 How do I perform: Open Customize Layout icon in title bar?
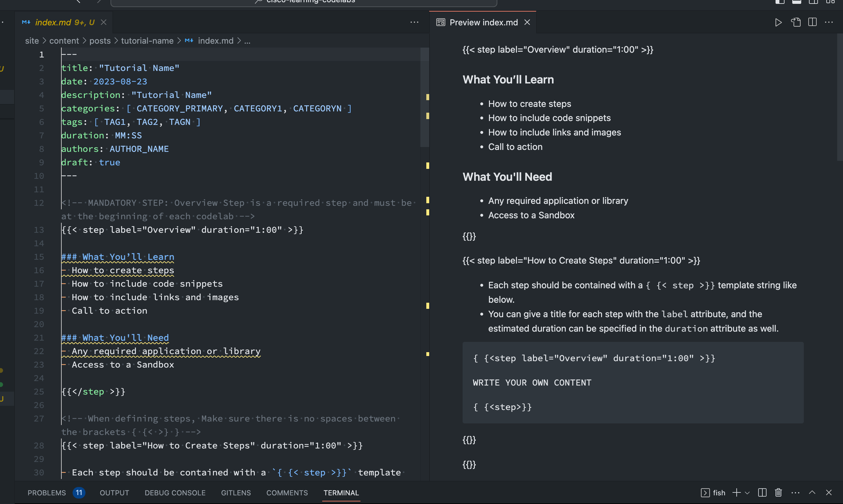(830, 2)
